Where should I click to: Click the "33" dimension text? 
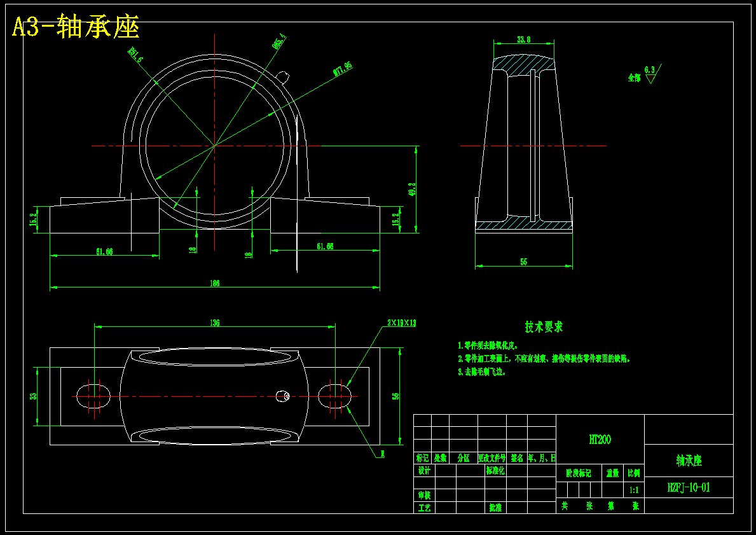click(x=33, y=396)
